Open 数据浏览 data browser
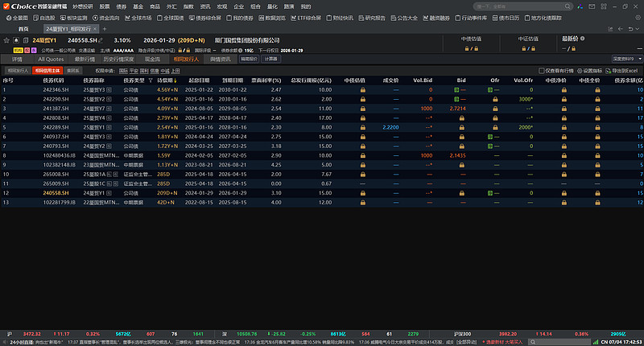Viewport: 644px width, 346px height. [272, 18]
